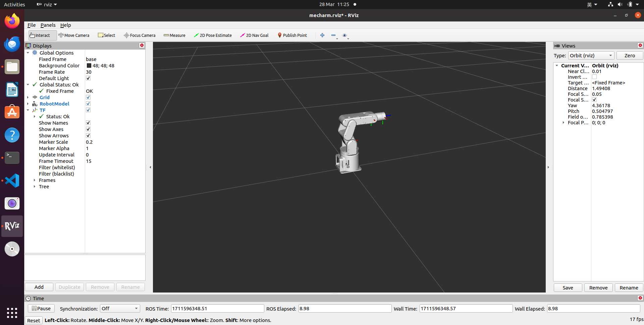Click the Add display button
This screenshot has height=325, width=644.
point(39,287)
